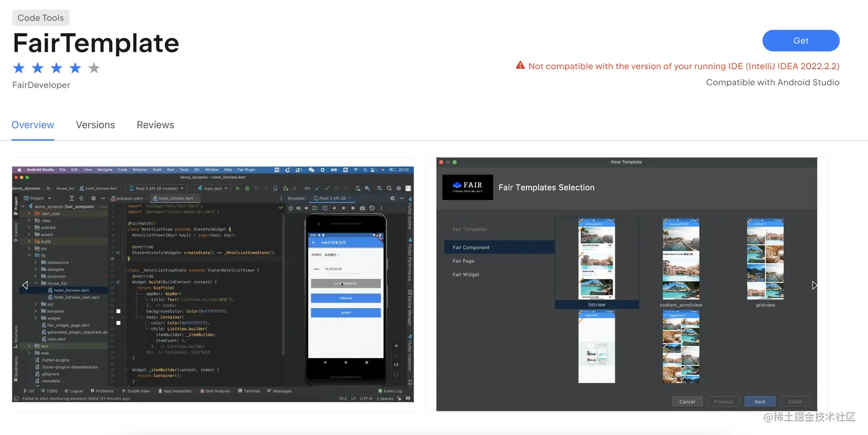This screenshot has width=868, height=435.
Task: Open the Device Manager side panel
Action: [409, 309]
